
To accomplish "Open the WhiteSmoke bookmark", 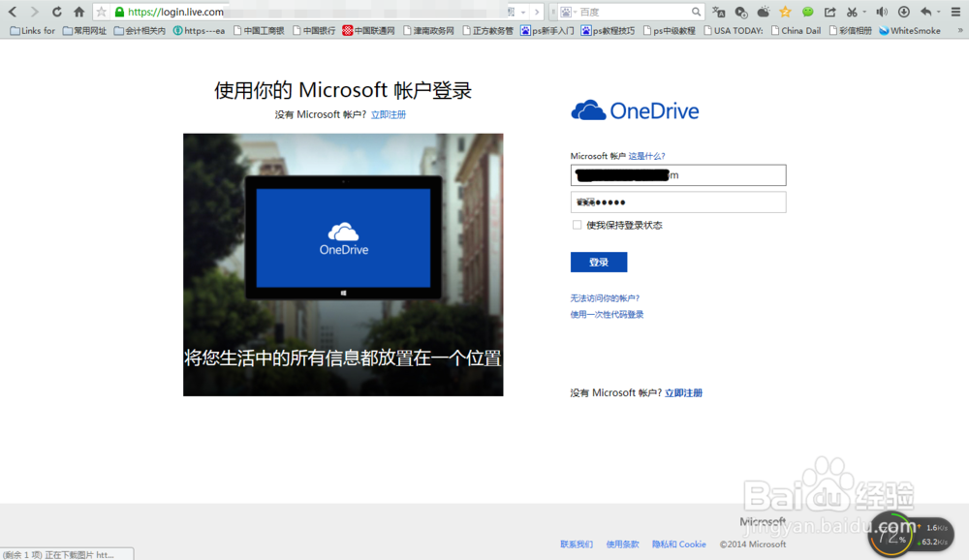I will click(910, 30).
